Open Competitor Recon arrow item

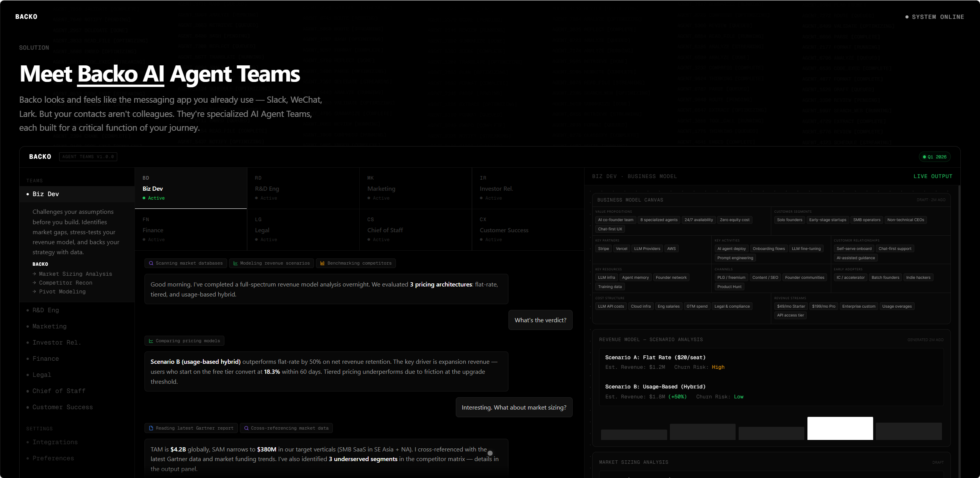[62, 283]
